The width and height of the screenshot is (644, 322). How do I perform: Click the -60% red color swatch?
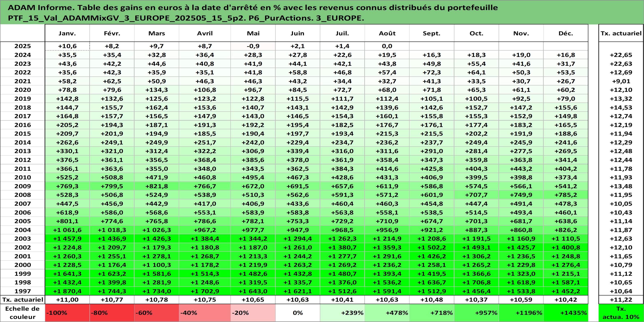(157, 313)
